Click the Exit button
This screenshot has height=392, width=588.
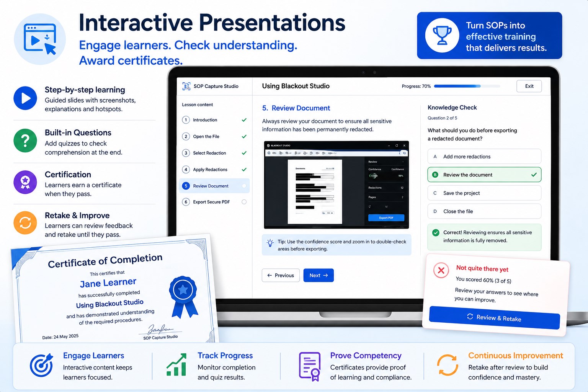pos(529,86)
